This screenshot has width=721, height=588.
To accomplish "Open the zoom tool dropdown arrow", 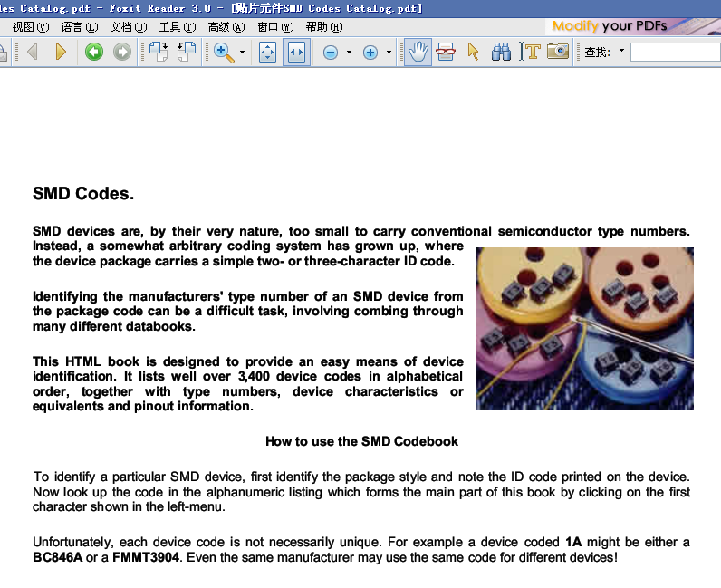I will (243, 52).
